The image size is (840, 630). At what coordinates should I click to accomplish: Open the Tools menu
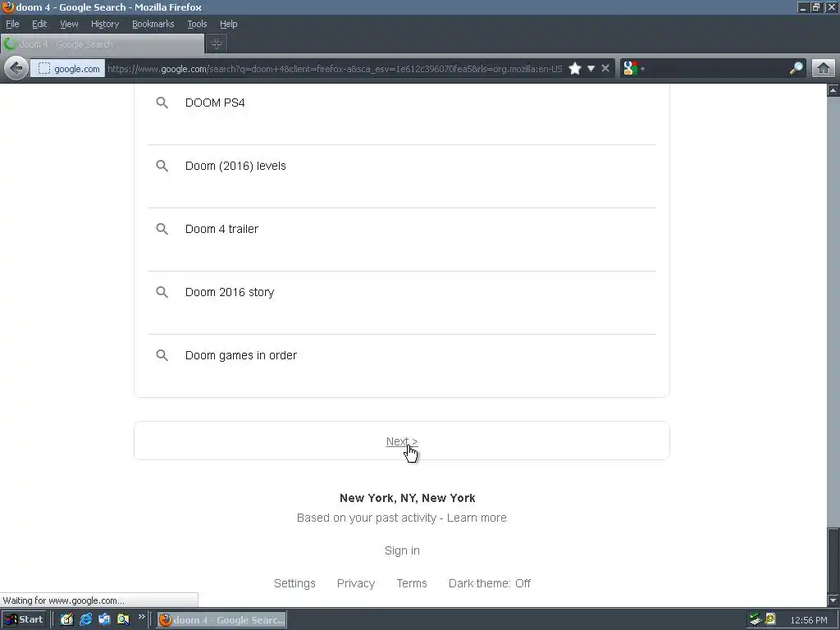[197, 24]
